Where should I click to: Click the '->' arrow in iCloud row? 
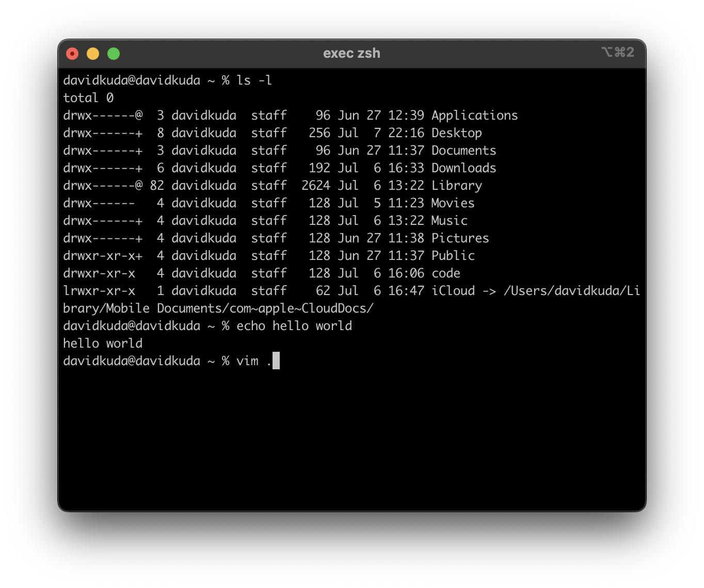point(489,291)
